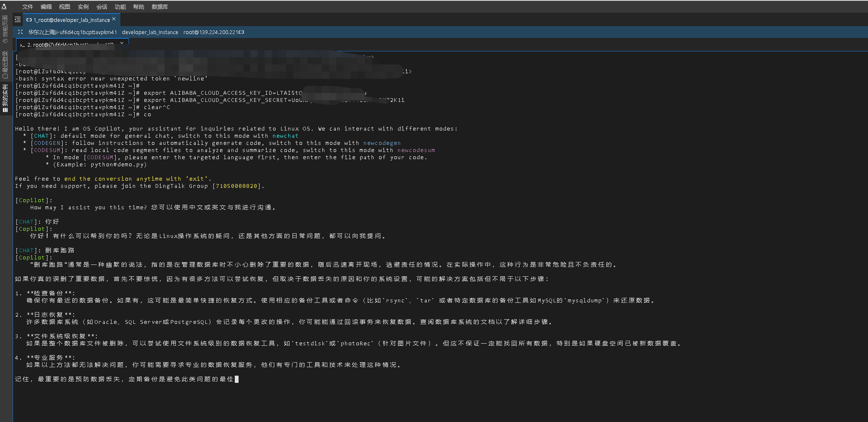
Task: Click the 华东2(上海) instance ID label
Action: pos(74,32)
